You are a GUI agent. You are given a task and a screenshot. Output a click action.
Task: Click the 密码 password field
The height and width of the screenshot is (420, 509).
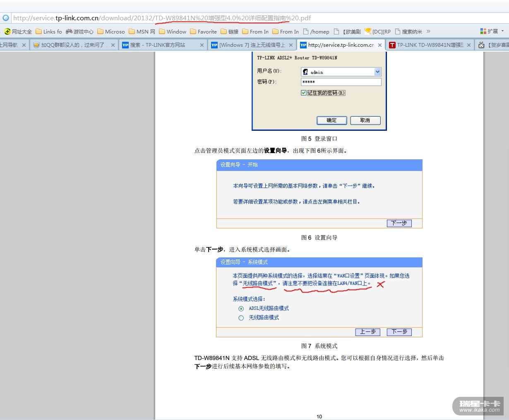click(341, 82)
